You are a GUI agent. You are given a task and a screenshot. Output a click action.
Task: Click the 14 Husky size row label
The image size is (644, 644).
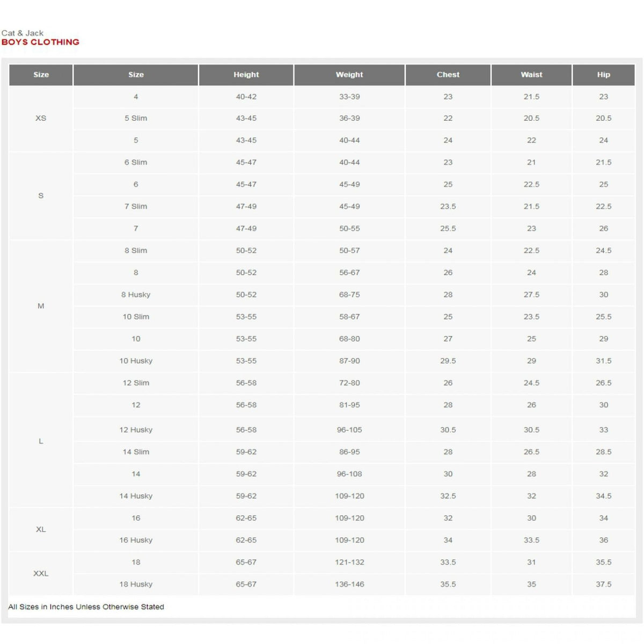(x=136, y=496)
